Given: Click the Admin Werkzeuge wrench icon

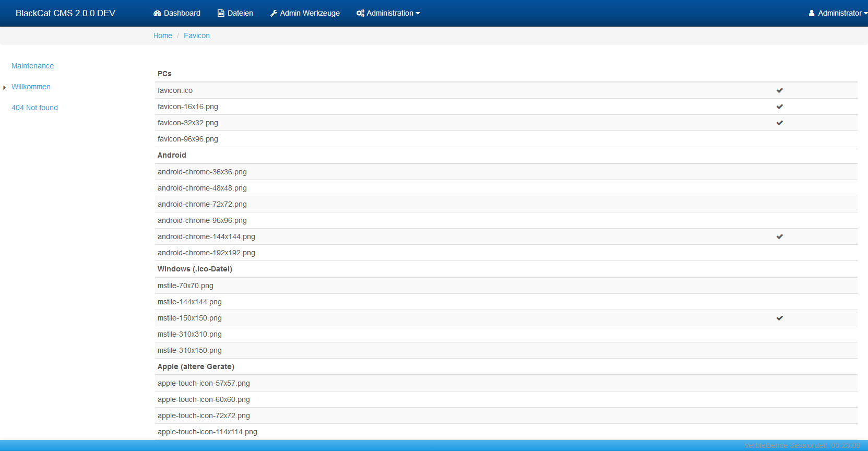Looking at the screenshot, I should tap(274, 13).
